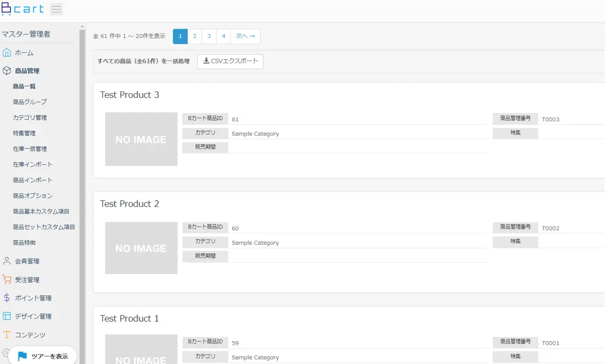The width and height of the screenshot is (610, 364).
Task: Go to pagination page 2
Action: pos(195,36)
